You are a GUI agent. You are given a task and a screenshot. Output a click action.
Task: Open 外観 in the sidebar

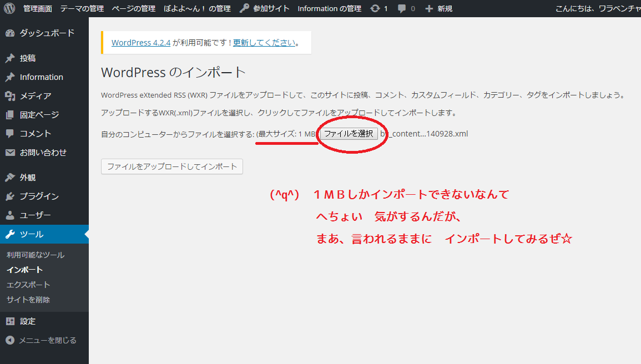click(x=28, y=178)
